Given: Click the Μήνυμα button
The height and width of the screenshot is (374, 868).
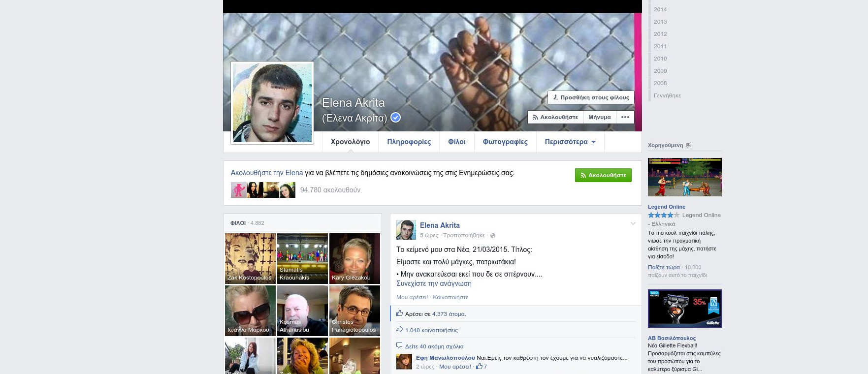Looking at the screenshot, I should click(600, 117).
